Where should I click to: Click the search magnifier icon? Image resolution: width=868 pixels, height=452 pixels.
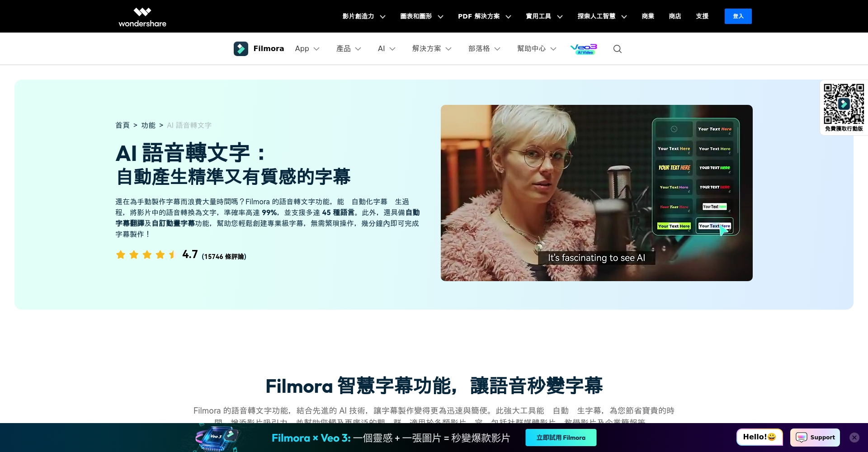(x=618, y=49)
